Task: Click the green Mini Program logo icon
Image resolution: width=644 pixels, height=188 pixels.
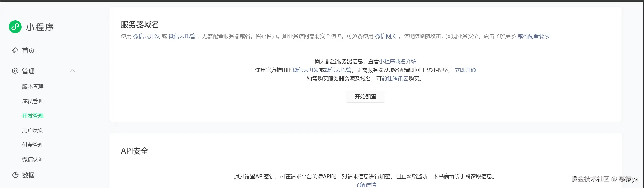Action: tap(15, 27)
